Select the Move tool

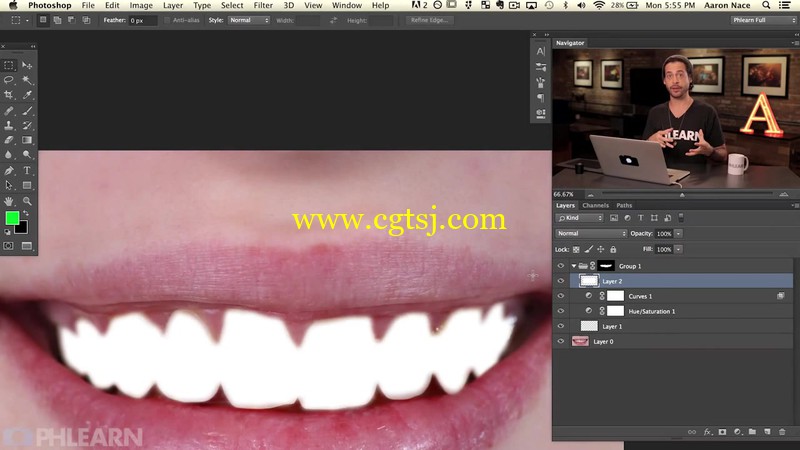click(27, 65)
